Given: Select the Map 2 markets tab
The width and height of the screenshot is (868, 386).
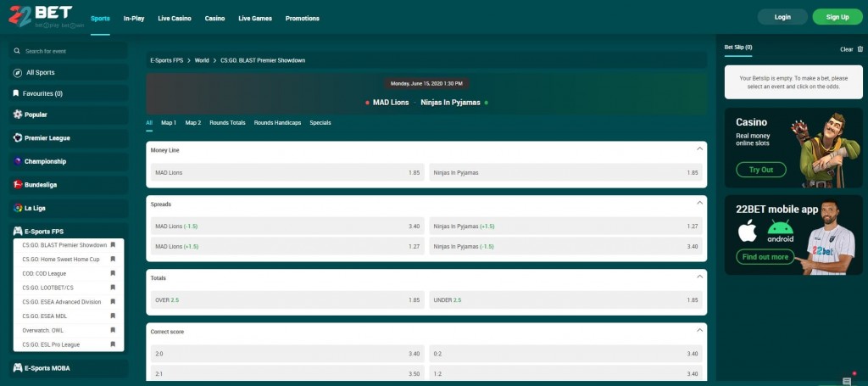Looking at the screenshot, I should click(x=193, y=123).
